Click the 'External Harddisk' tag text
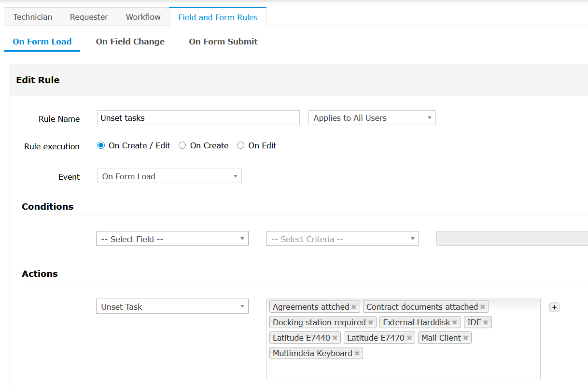 (416, 323)
